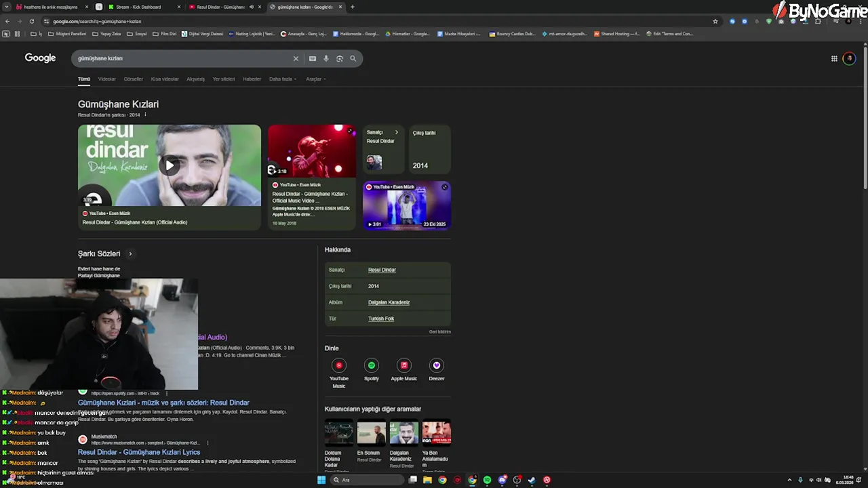Open the Resul Dindar artist link in Hakkında
The width and height of the screenshot is (868, 488).
[x=382, y=270]
